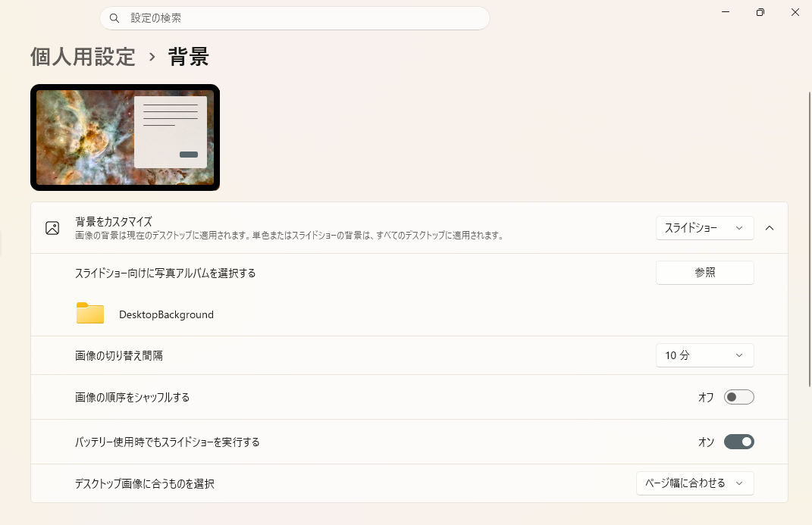Click the settings search field

click(x=295, y=18)
